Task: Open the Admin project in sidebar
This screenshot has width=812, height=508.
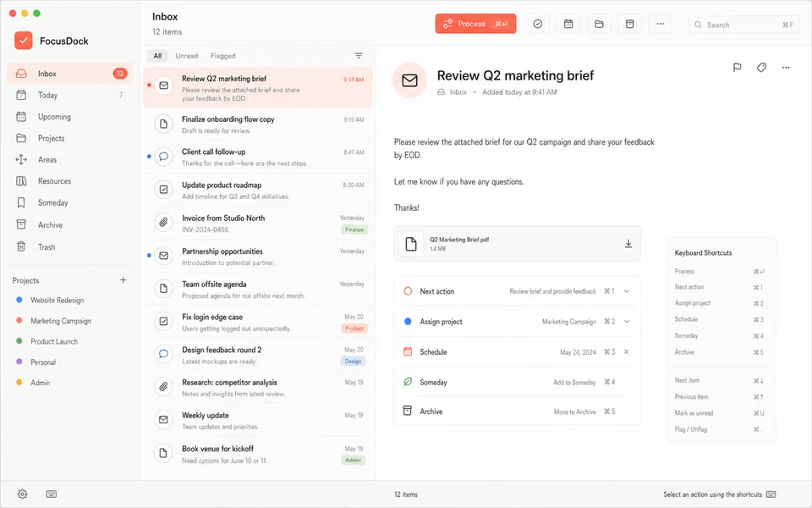Action: click(x=41, y=383)
